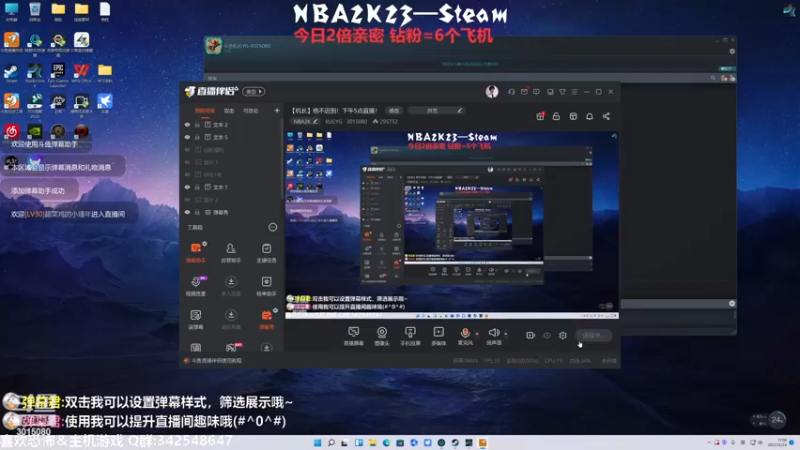Hide the 文本 5 source

click(187, 137)
